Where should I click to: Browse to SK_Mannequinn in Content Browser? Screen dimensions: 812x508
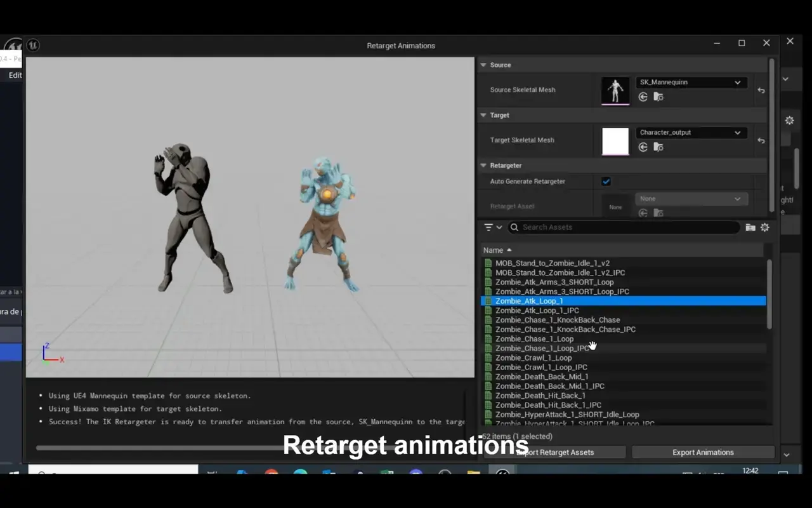tap(658, 97)
